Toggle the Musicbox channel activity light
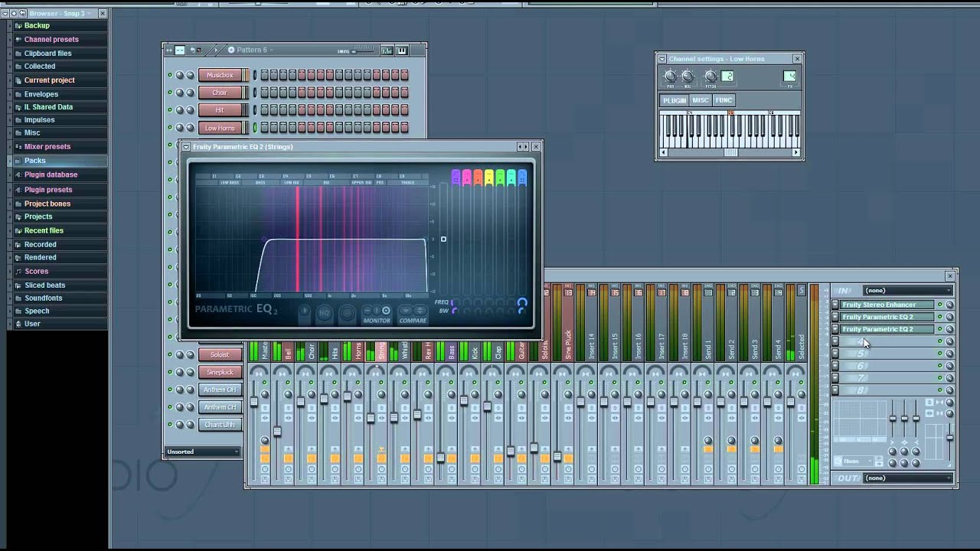This screenshot has width=980, height=551. 170,75
